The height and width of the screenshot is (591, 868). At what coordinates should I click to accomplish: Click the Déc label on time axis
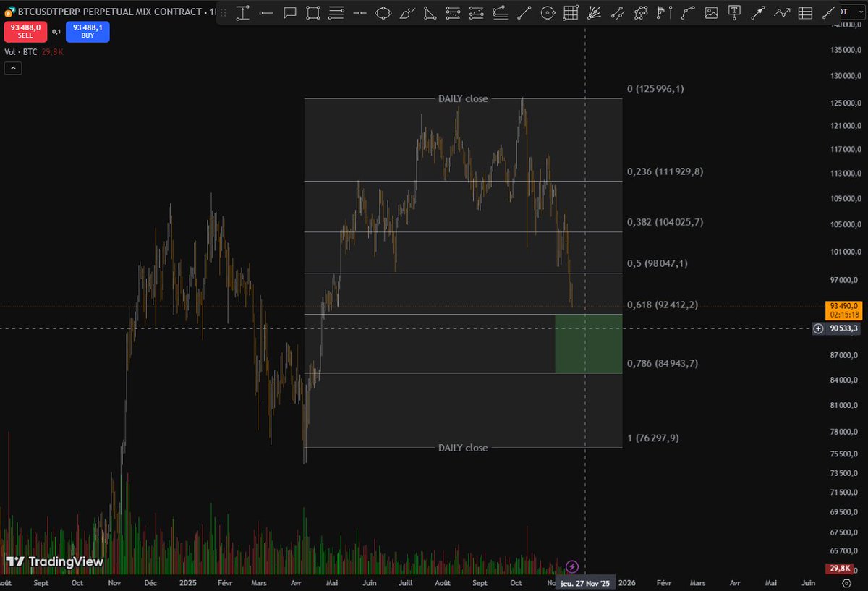coord(150,582)
